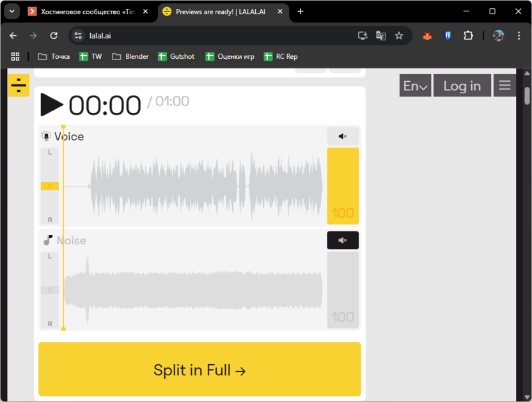Adjust the Voice volume slider at 100

pos(343,186)
